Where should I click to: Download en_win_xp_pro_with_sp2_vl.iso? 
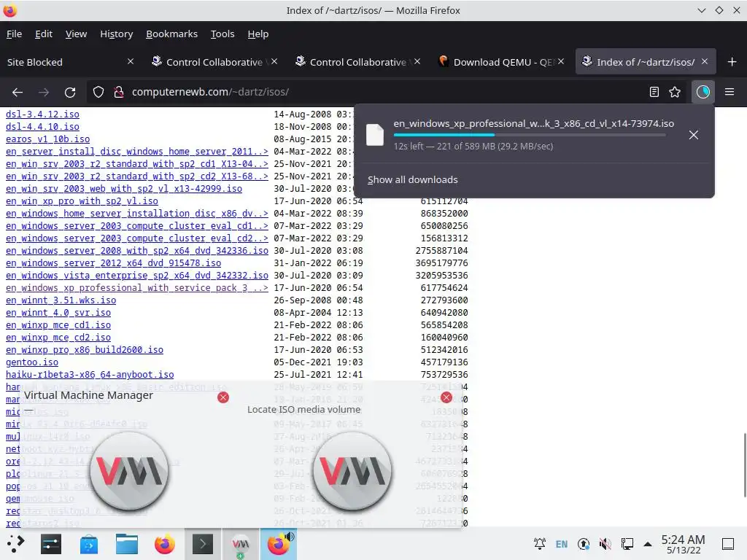pos(82,201)
